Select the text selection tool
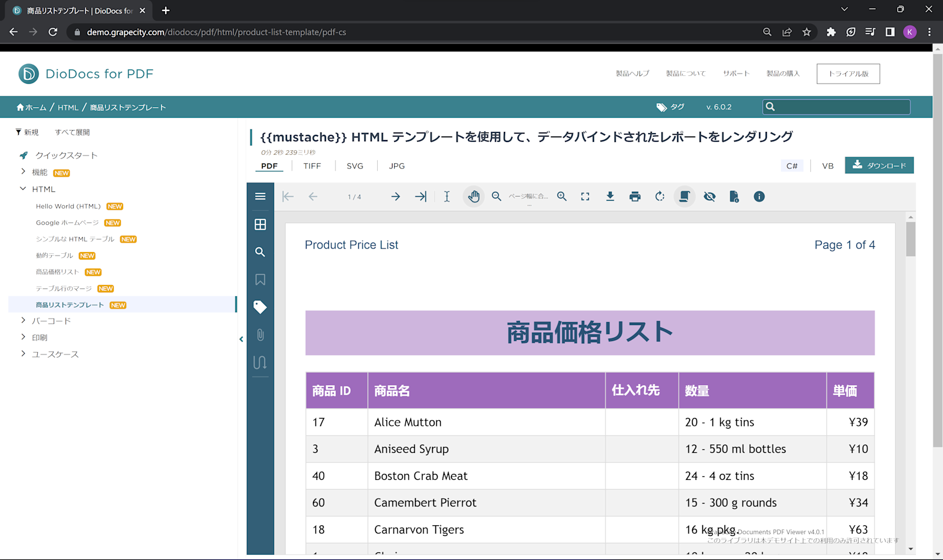The width and height of the screenshot is (943, 560). 447,197
